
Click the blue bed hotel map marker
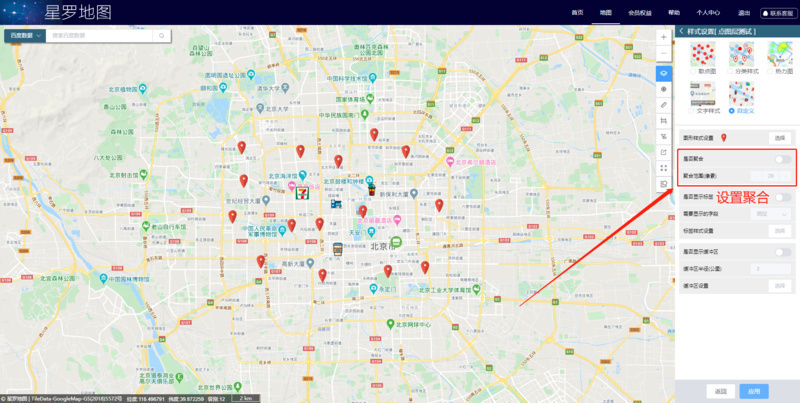[x=336, y=204]
